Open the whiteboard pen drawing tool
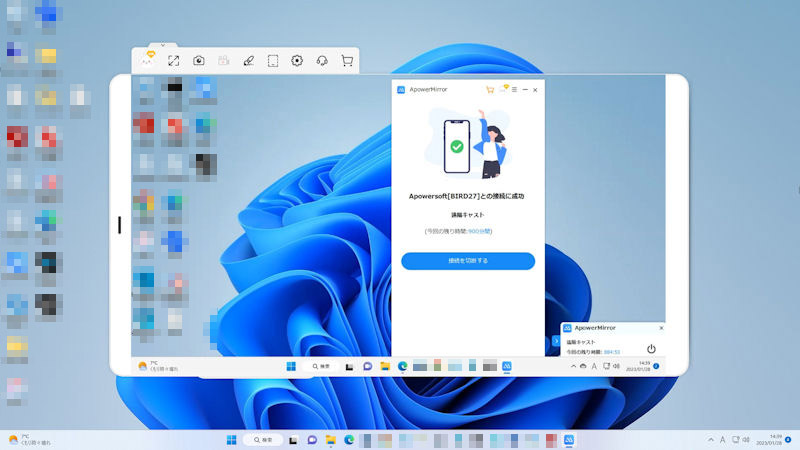Viewport: 800px width, 450px height. (248, 61)
